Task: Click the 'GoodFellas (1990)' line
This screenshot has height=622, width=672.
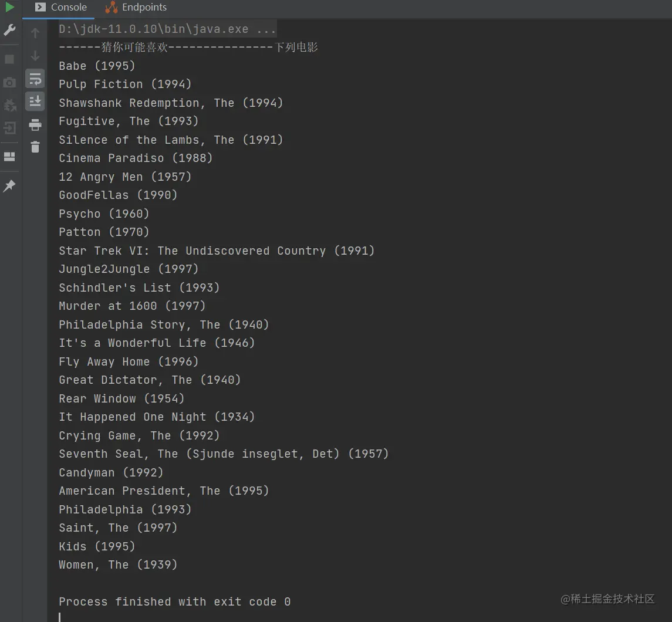Action: tap(119, 195)
